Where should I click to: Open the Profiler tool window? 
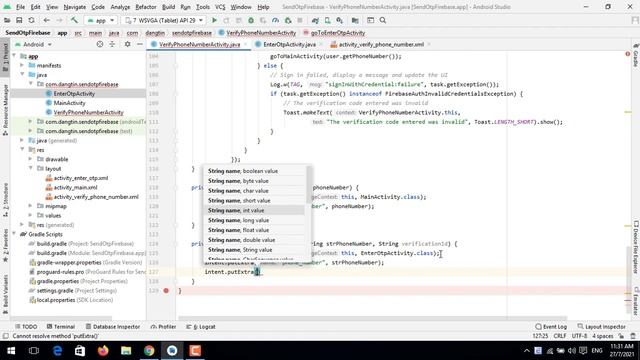tap(163, 327)
